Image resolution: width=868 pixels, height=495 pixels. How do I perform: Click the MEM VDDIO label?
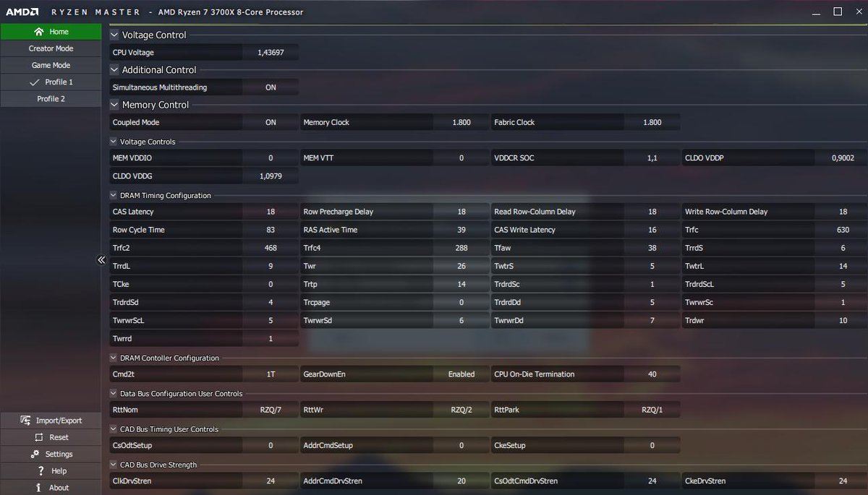click(x=132, y=158)
